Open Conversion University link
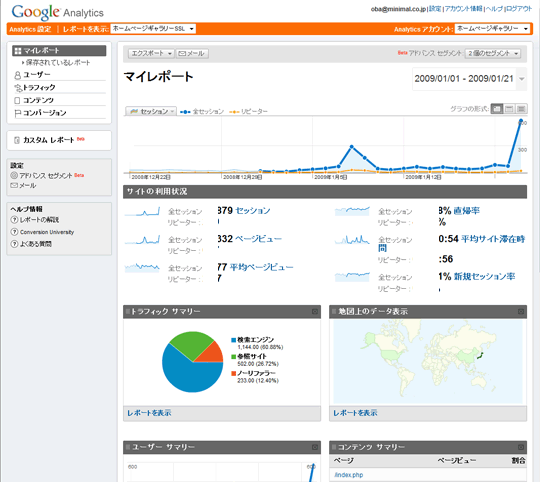The width and height of the screenshot is (540, 482). [47, 232]
